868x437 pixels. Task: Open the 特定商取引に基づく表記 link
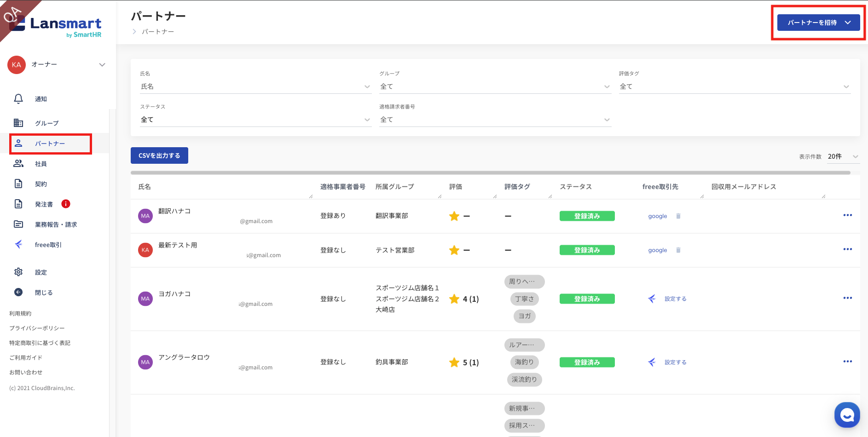point(40,343)
